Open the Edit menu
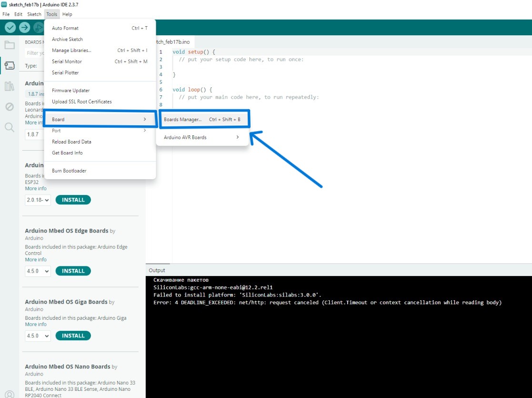The image size is (532, 398). [18, 14]
